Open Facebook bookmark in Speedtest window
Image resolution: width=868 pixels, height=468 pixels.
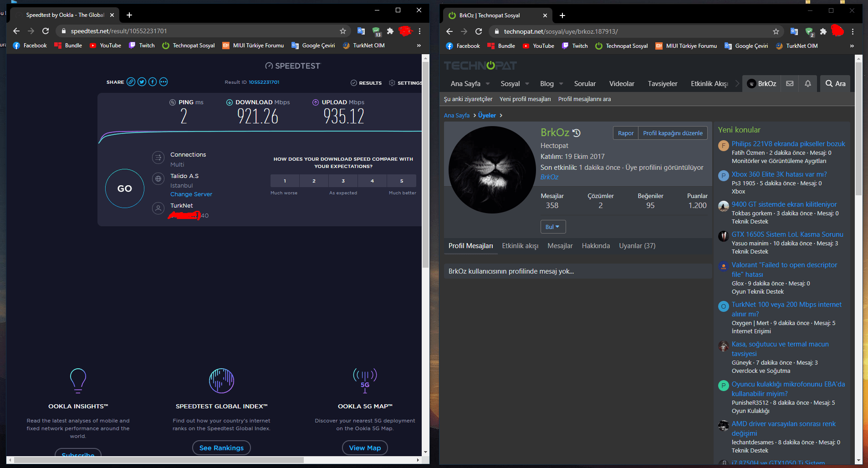tap(30, 46)
